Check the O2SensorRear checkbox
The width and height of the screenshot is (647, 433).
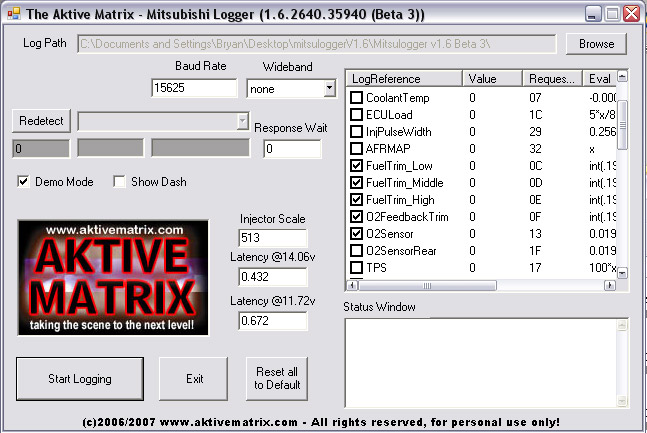[x=356, y=251]
